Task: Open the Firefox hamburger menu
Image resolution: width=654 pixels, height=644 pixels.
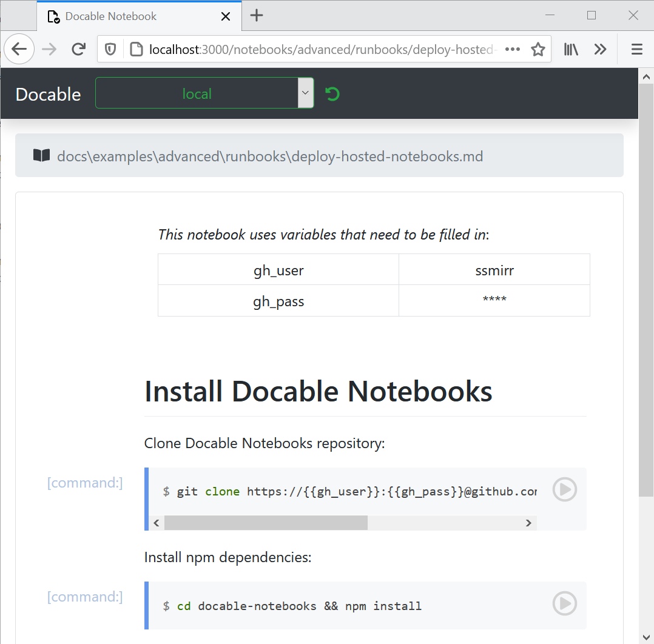Action: [636, 49]
